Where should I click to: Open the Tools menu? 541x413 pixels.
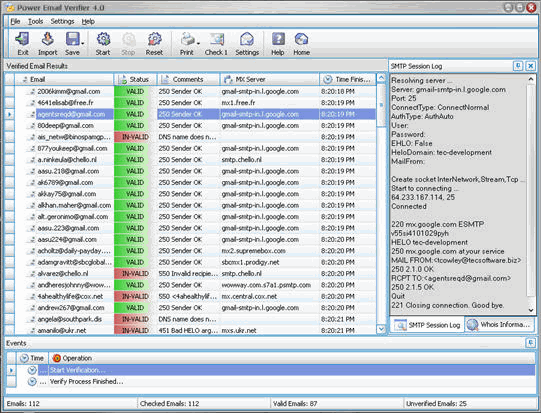[x=36, y=21]
